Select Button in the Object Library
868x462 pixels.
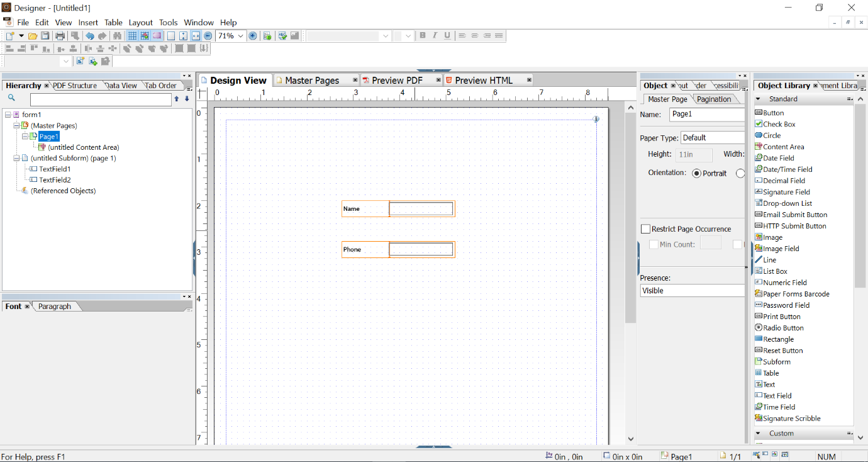coord(769,113)
